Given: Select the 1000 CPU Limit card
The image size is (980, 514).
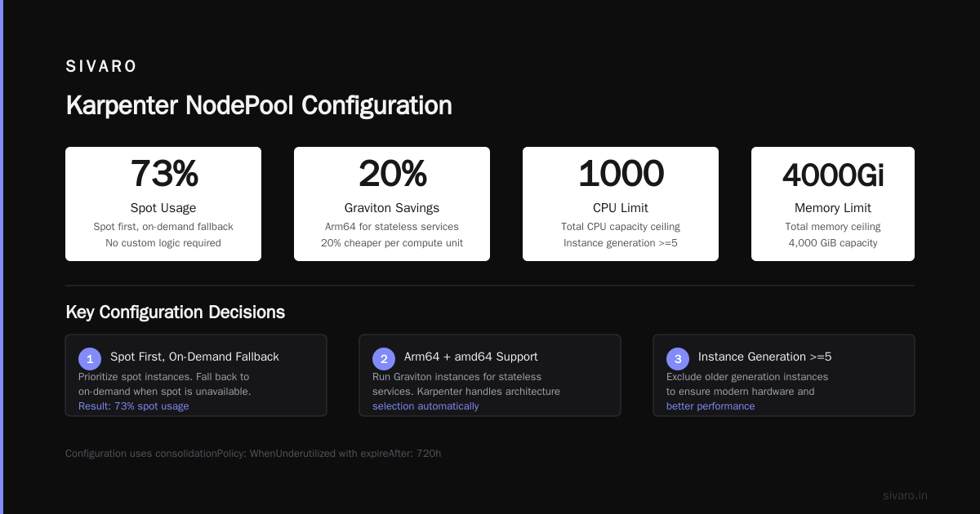Looking at the screenshot, I should coord(621,204).
